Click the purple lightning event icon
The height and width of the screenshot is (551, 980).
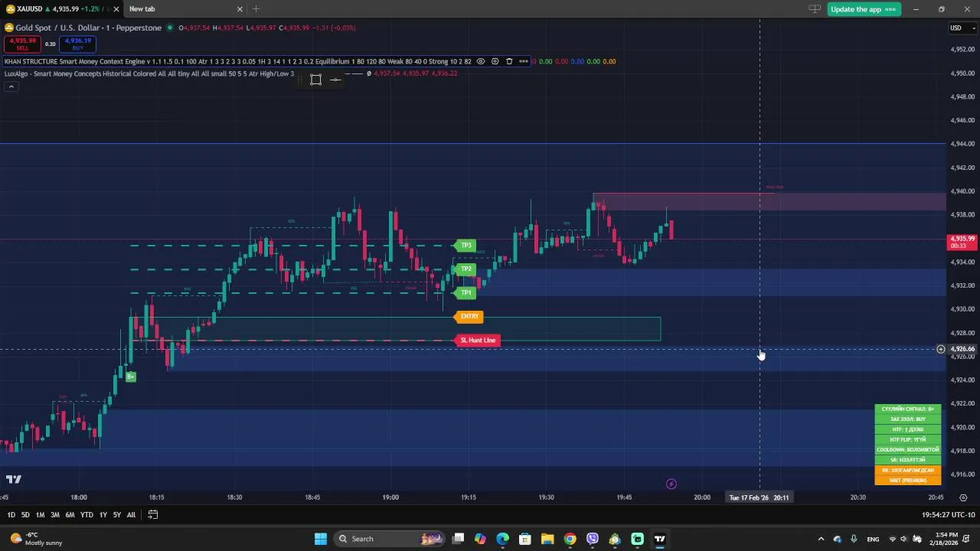671,484
